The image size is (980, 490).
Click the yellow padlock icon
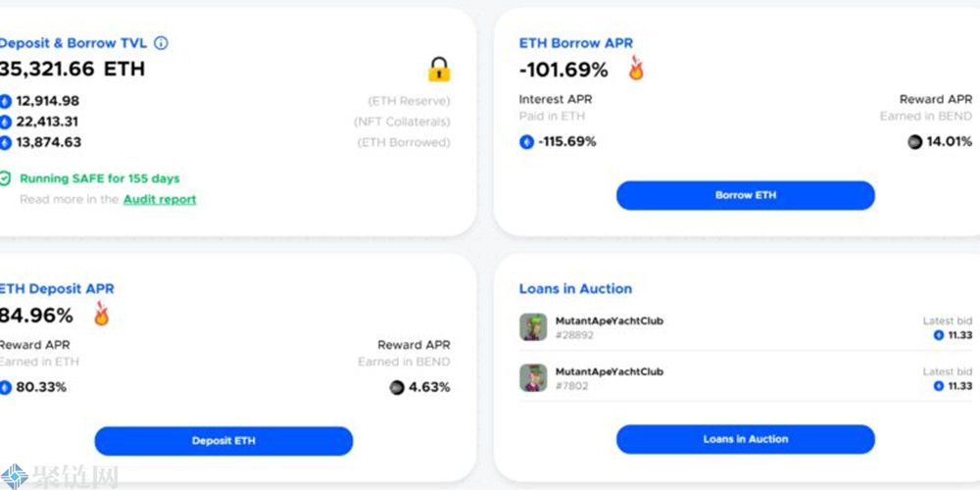tap(439, 70)
